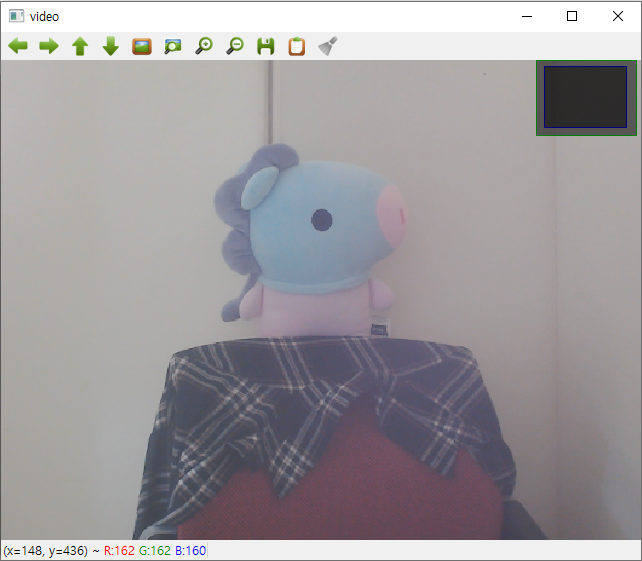Close the video window
642x561 pixels.
(618, 16)
